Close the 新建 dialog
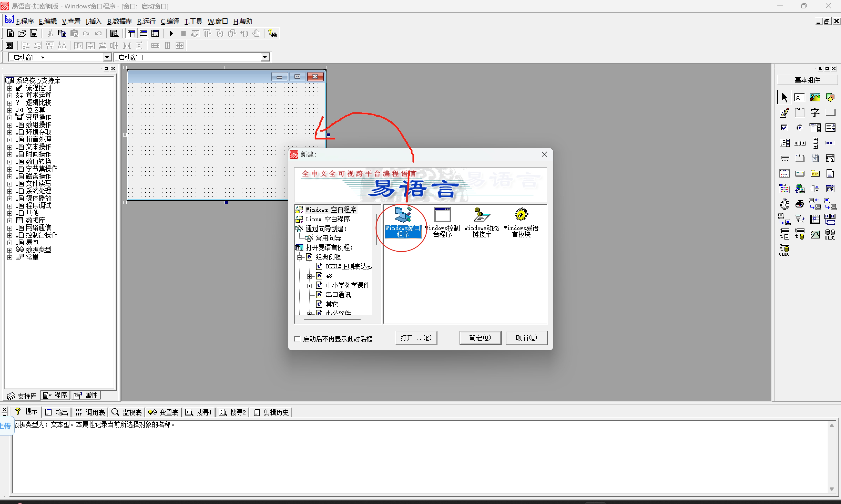This screenshot has width=841, height=504. 544,154
